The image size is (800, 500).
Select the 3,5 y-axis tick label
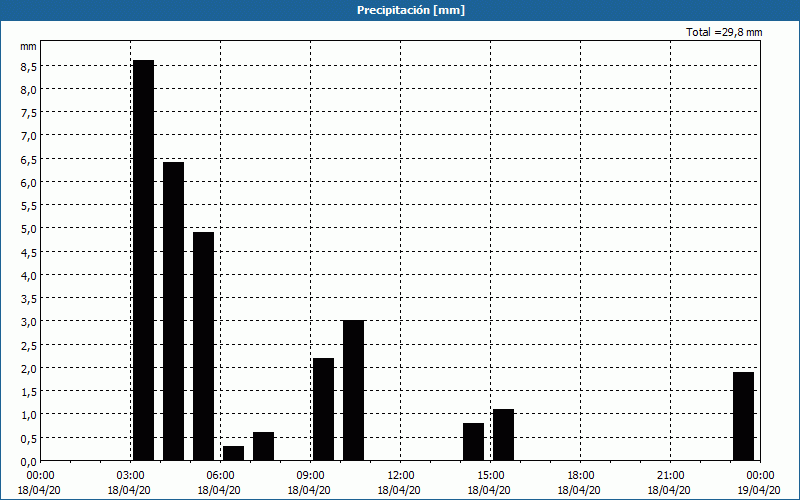(29, 298)
